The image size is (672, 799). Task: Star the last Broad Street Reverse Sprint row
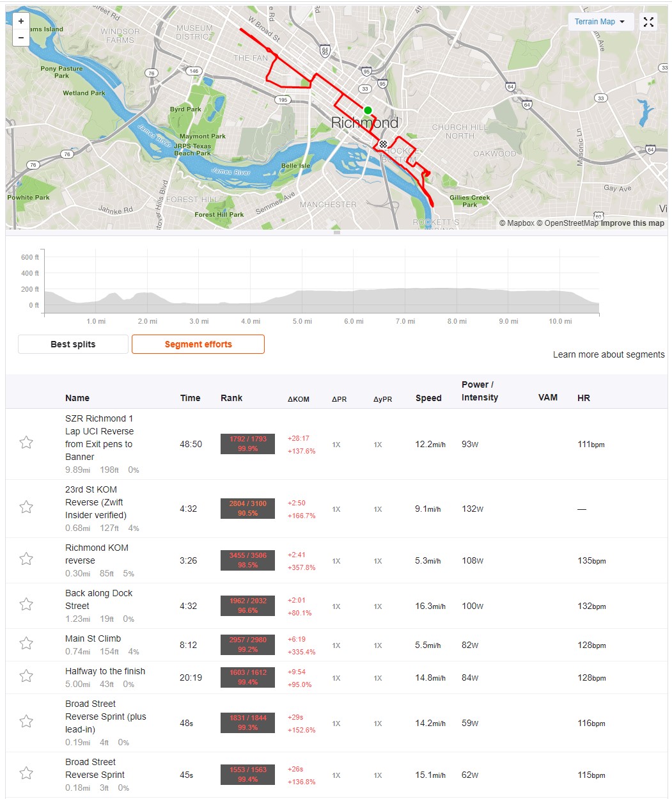click(26, 773)
